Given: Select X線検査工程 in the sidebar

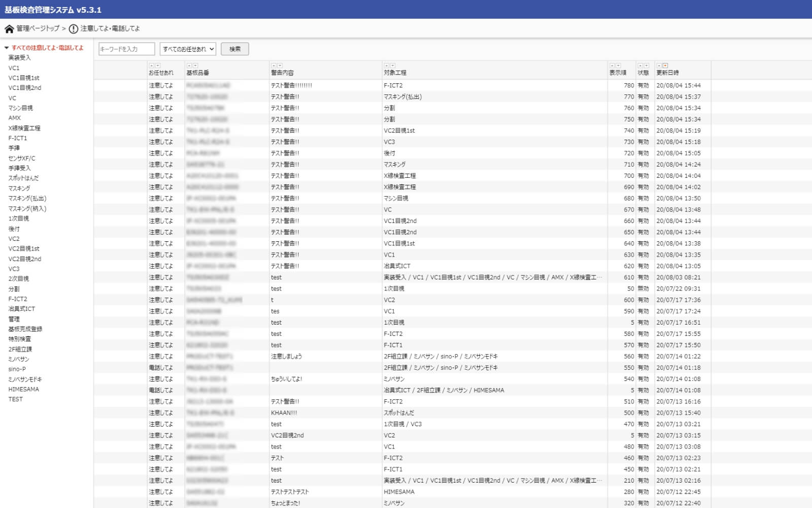Looking at the screenshot, I should [24, 128].
